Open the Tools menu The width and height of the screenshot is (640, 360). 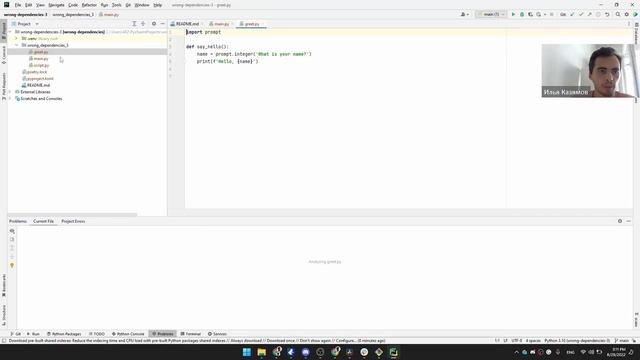pos(117,5)
